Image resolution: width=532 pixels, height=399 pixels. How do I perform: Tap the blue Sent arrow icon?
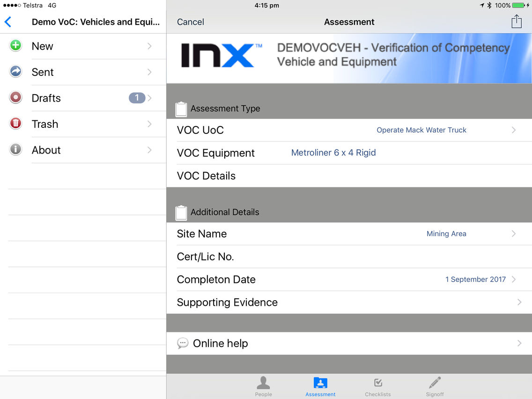tap(15, 71)
